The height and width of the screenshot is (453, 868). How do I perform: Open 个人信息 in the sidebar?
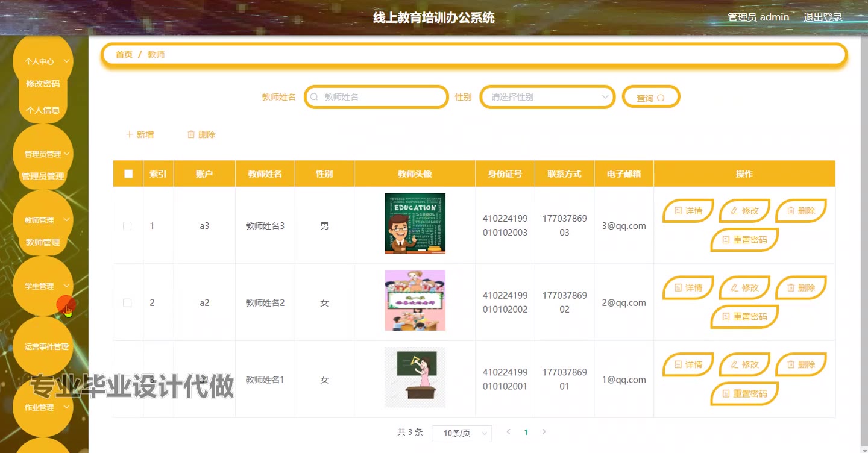click(x=43, y=110)
